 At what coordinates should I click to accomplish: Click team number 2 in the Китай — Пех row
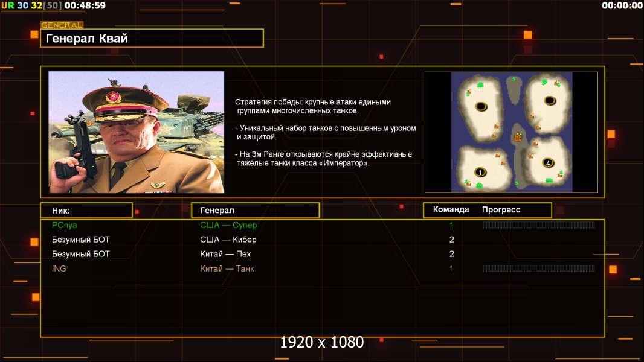(x=451, y=254)
